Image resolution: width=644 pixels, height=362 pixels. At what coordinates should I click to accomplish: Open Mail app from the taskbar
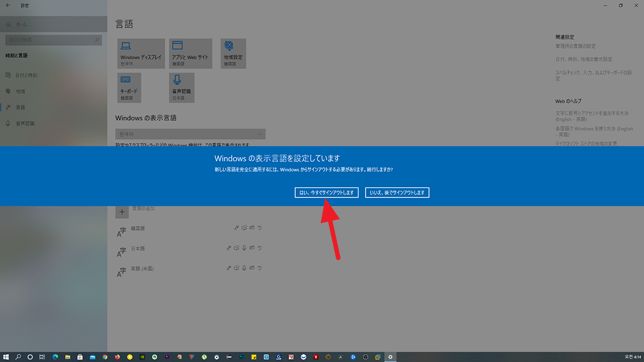click(x=92, y=357)
